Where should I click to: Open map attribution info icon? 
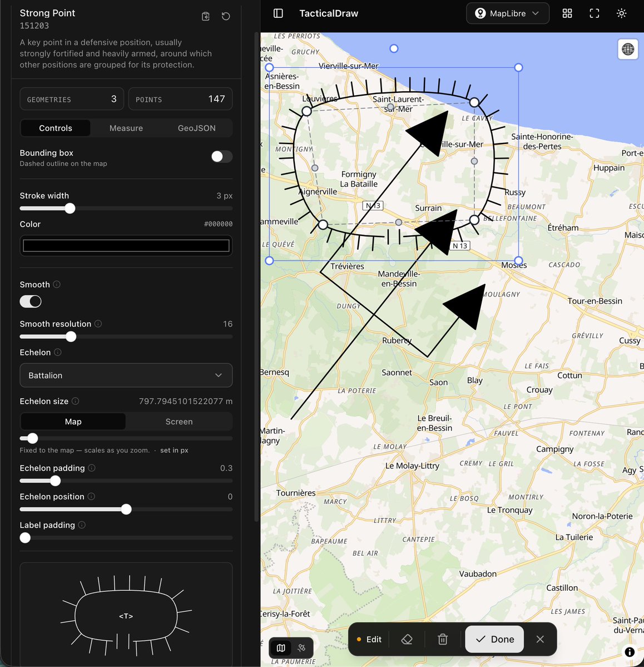[630, 651]
